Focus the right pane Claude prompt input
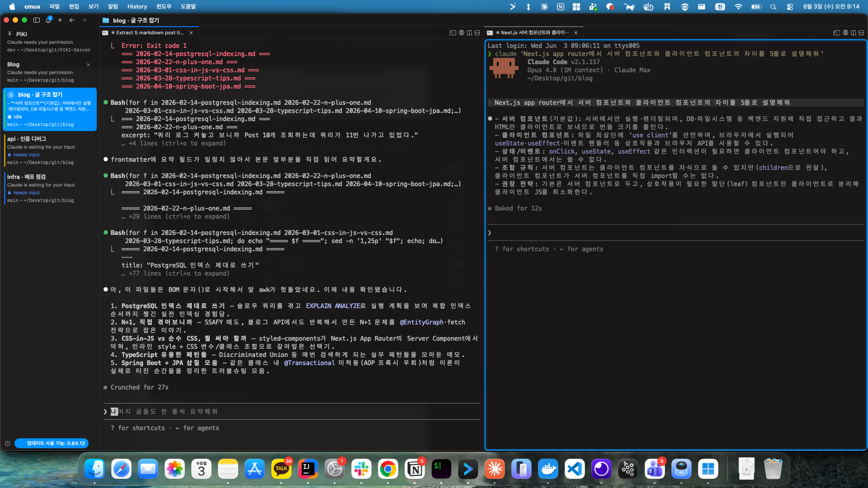Viewport: 868px width, 488px height. [x=676, y=233]
